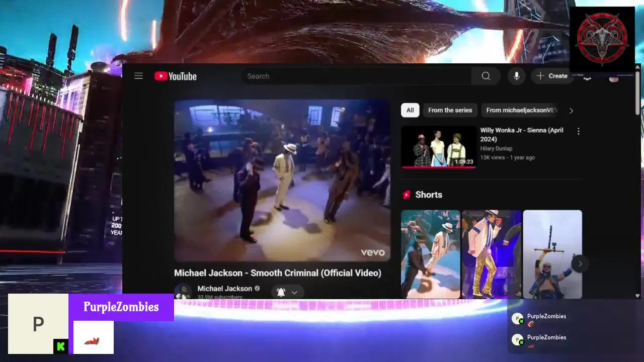Click the vevo watermark in player
The height and width of the screenshot is (362, 644).
tap(372, 252)
